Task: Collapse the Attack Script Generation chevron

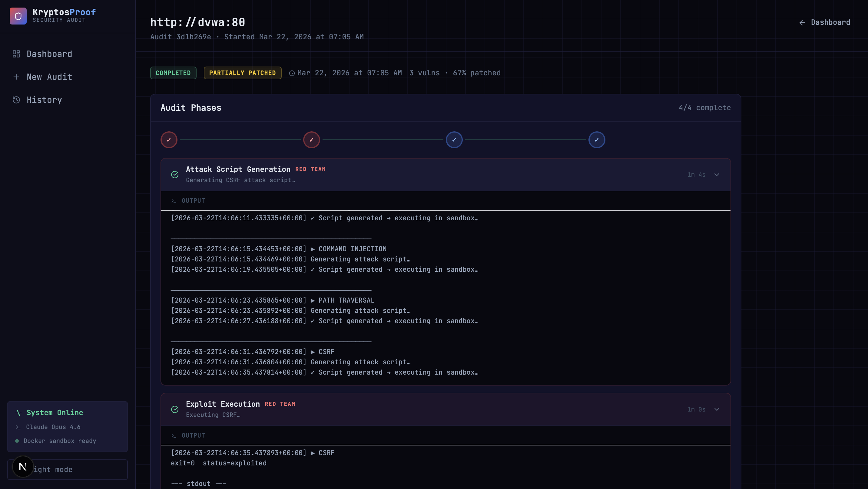Action: click(x=717, y=175)
